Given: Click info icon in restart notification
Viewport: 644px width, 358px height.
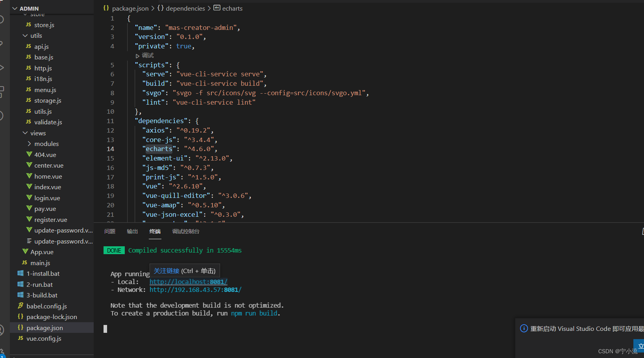Looking at the screenshot, I should (x=524, y=328).
